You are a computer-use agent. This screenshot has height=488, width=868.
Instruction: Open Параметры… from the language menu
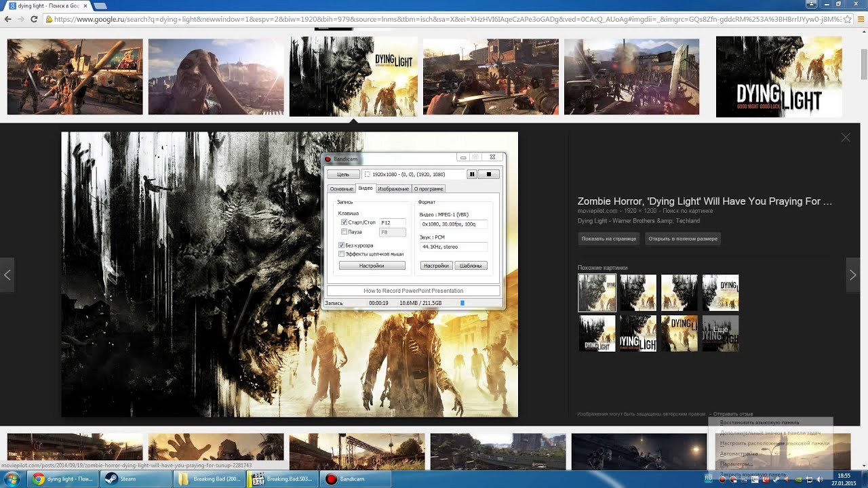[736, 464]
